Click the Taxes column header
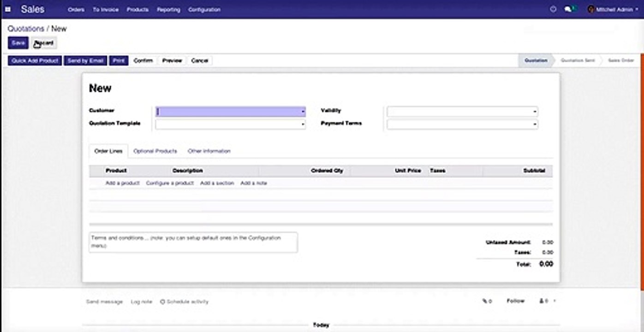This screenshot has height=332, width=644. (x=437, y=171)
